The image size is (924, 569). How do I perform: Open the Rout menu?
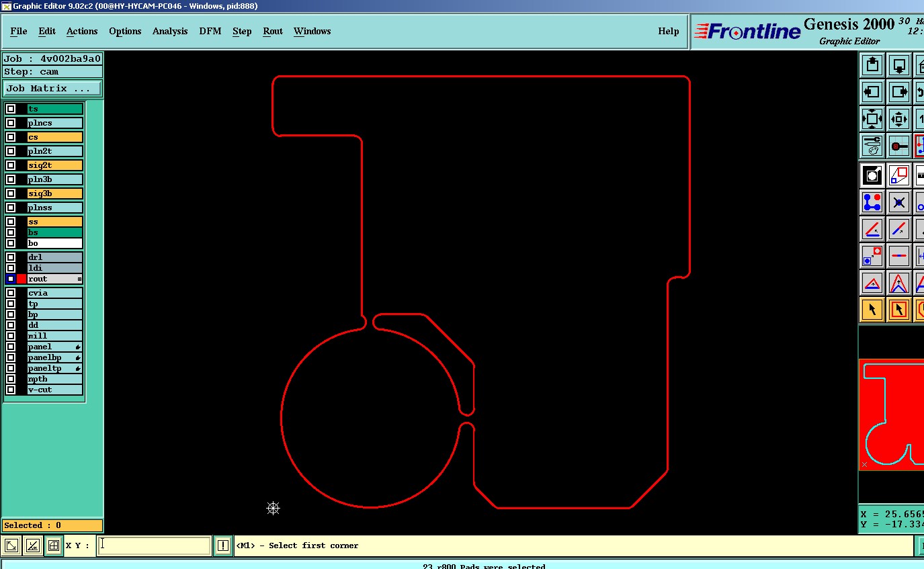coord(273,31)
